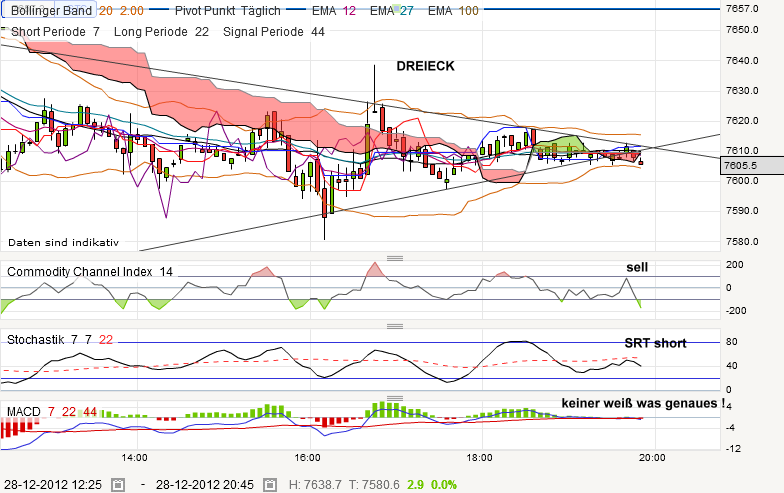Click the current price tag 7605.5
Screen dimensions: 784x493
click(752, 166)
